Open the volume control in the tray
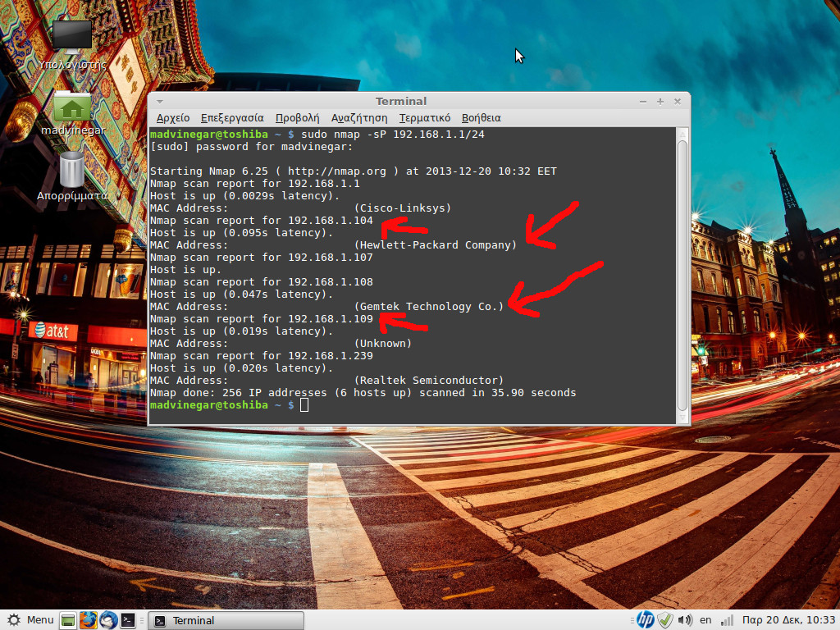 click(x=685, y=620)
